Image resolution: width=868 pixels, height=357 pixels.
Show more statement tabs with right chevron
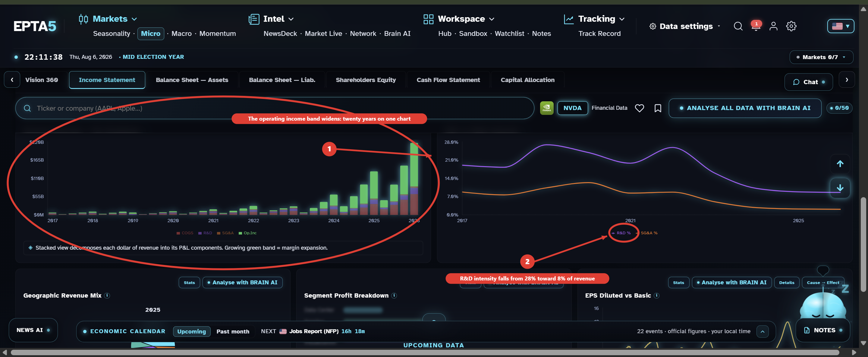point(846,80)
